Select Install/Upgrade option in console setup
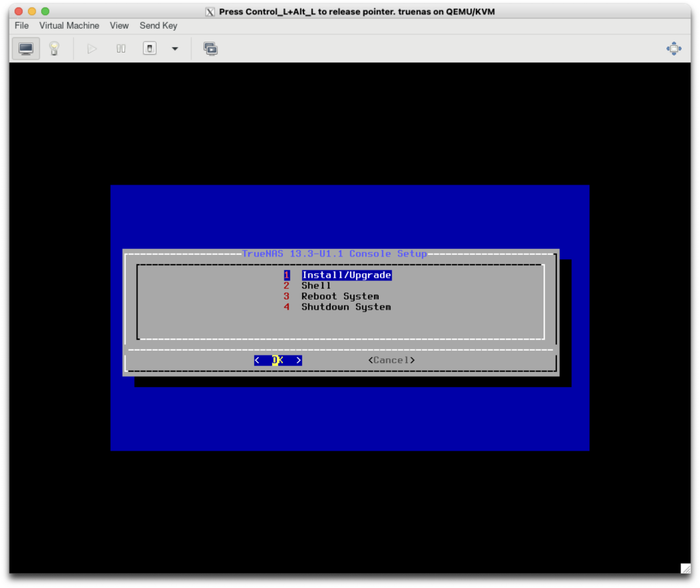The width and height of the screenshot is (700, 588). [346, 275]
